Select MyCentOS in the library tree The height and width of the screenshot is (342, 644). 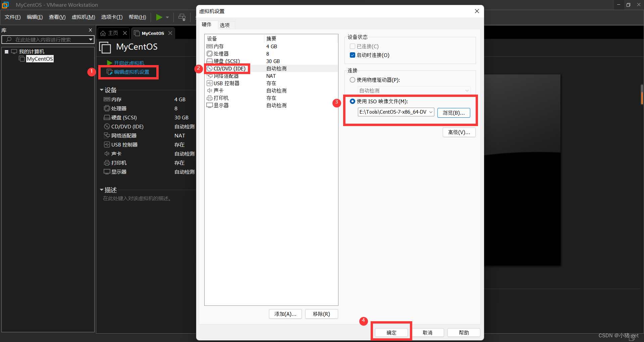pyautogui.click(x=40, y=59)
